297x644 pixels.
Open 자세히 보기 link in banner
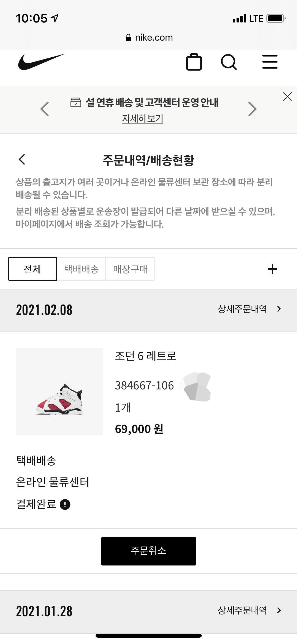point(142,118)
